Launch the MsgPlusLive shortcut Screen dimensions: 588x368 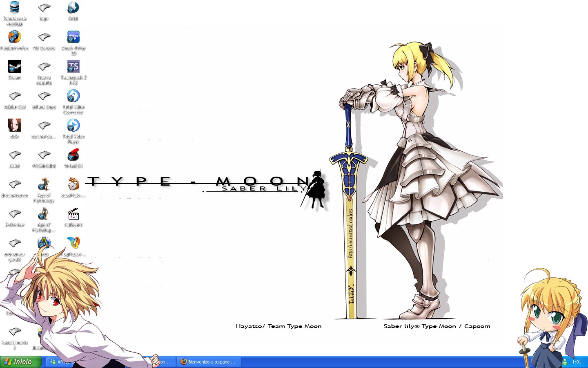click(x=73, y=247)
